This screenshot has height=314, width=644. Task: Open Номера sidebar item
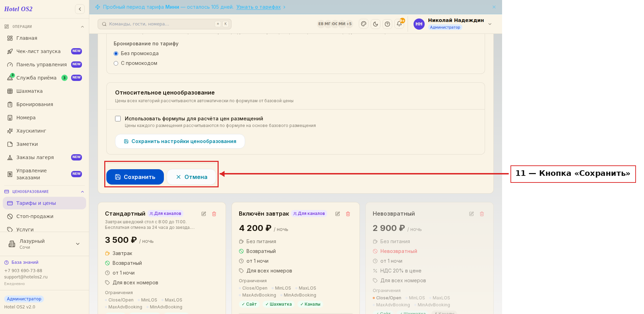tap(44, 118)
